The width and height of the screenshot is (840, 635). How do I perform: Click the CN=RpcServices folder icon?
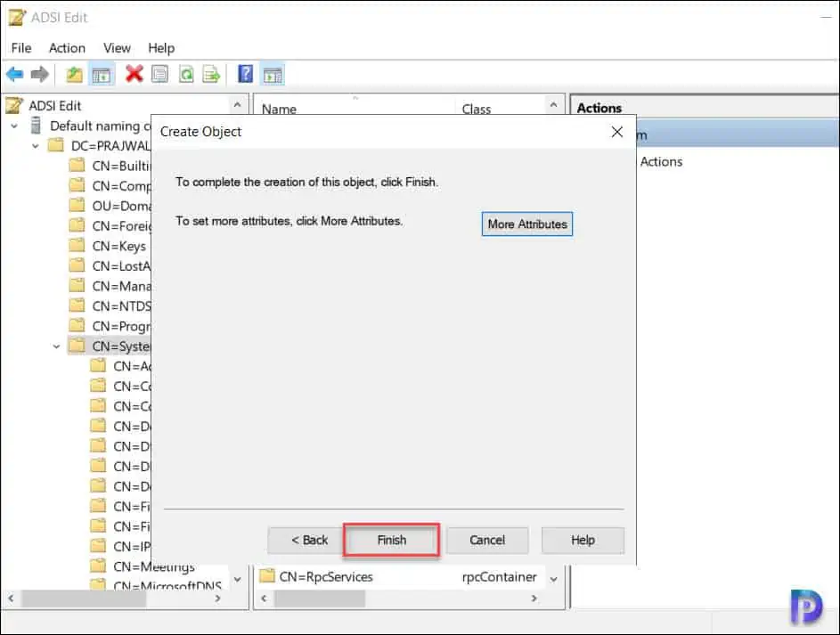pyautogui.click(x=266, y=576)
